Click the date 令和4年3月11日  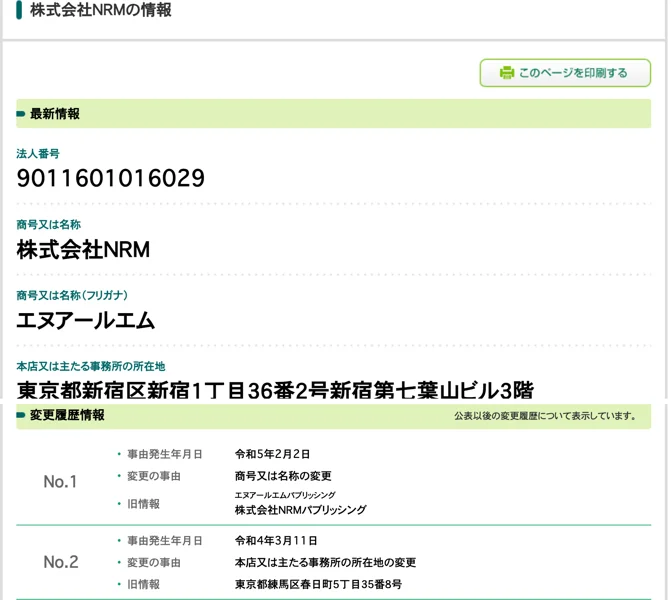pyautogui.click(x=276, y=541)
